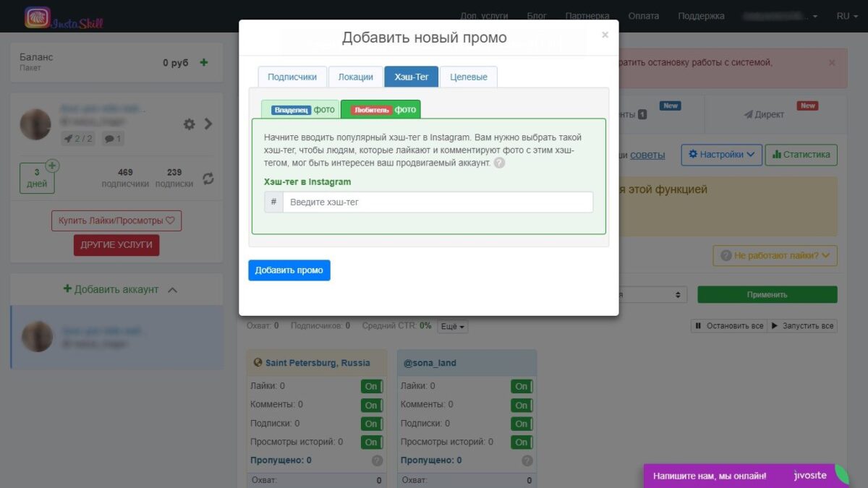Click the 2/2 rocket badge
The height and width of the screenshot is (488, 868).
(x=78, y=139)
